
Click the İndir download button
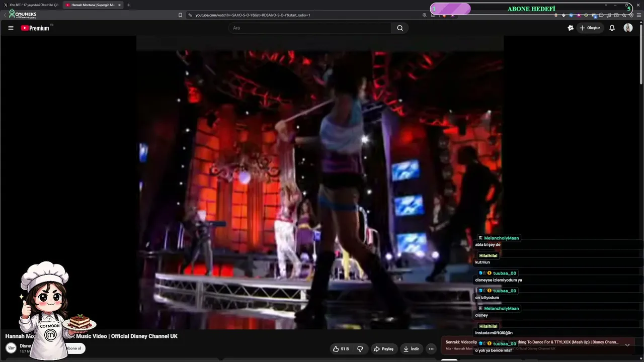411,349
